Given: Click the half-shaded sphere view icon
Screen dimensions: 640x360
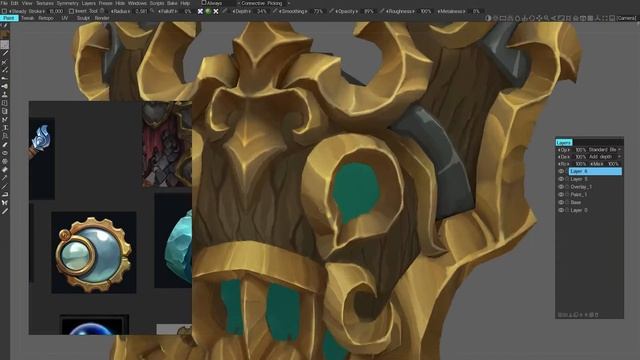Looking at the screenshot, I should (x=488, y=18).
